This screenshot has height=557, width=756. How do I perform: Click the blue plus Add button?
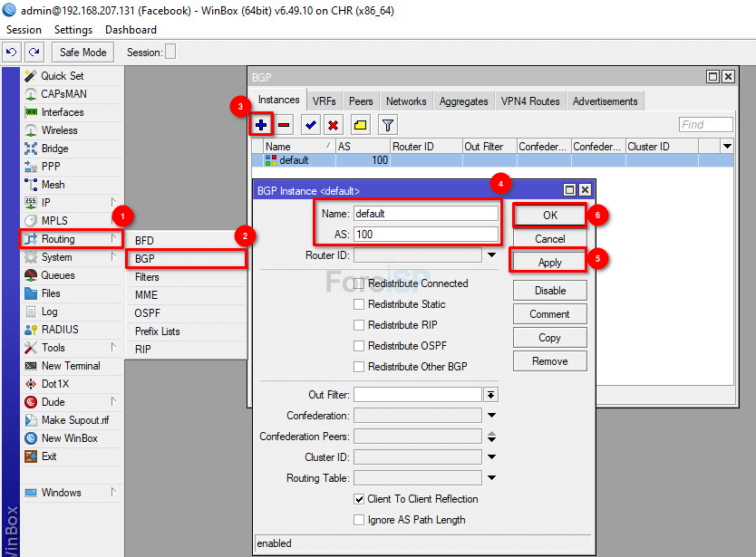[x=261, y=125]
